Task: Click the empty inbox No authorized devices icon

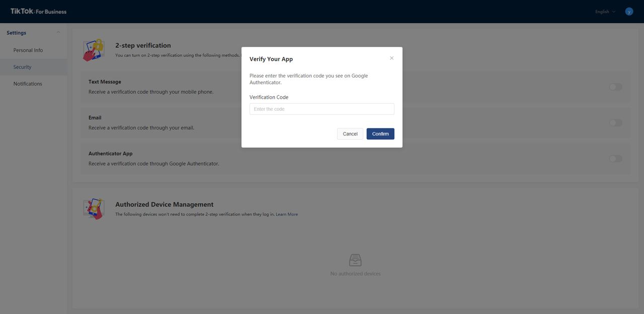Action: [355, 260]
